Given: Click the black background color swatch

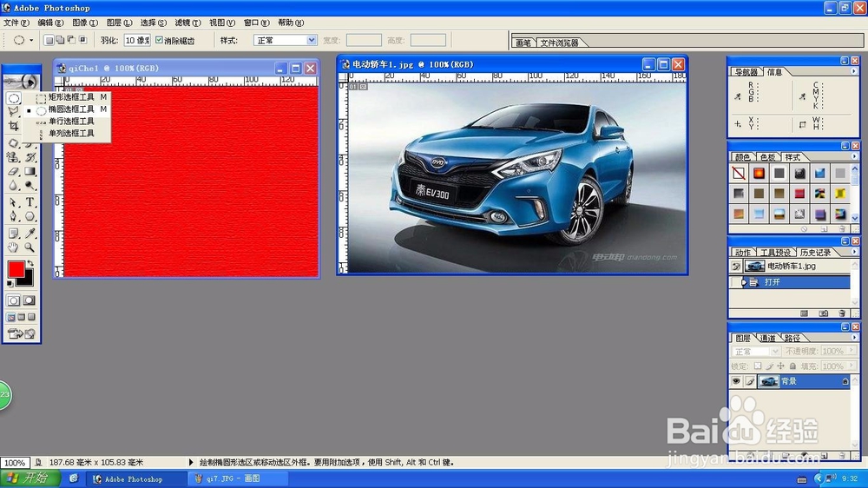Looking at the screenshot, I should click(x=28, y=280).
